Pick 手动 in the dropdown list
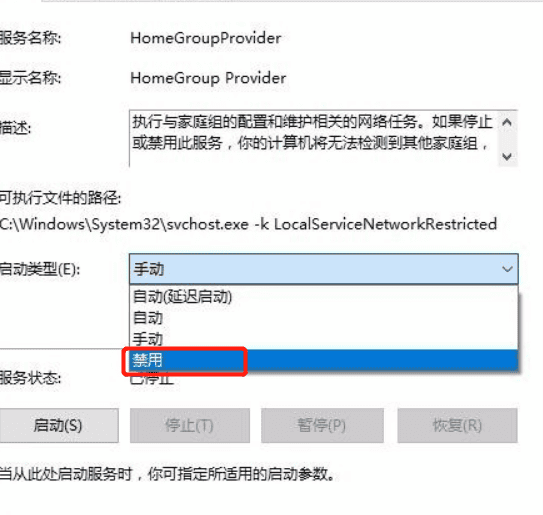543x515 pixels. (323, 339)
